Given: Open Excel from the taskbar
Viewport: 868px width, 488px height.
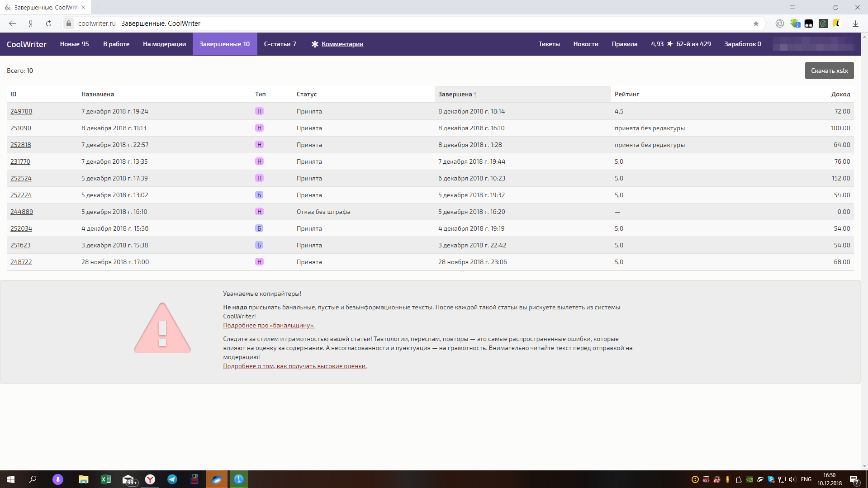Looking at the screenshot, I should pyautogui.click(x=106, y=479).
